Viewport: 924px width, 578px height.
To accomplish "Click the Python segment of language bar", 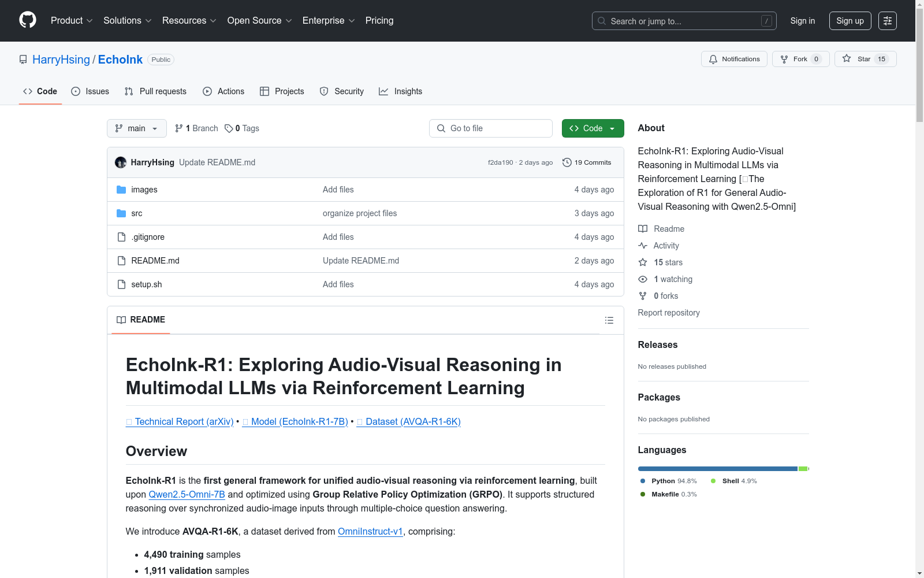I will (x=717, y=469).
